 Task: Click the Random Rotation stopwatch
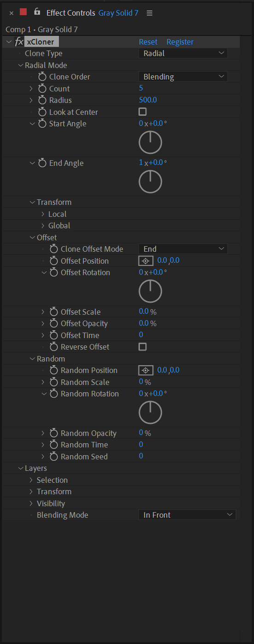54,394
